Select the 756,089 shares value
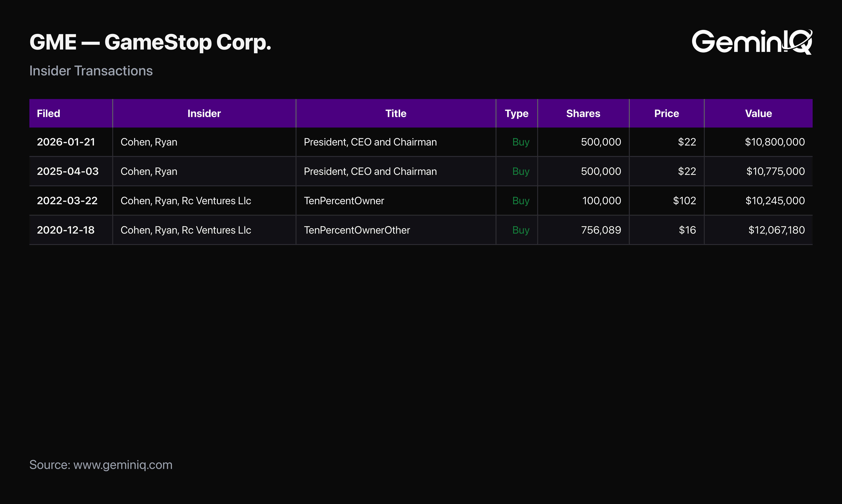The height and width of the screenshot is (504, 842). (x=601, y=230)
